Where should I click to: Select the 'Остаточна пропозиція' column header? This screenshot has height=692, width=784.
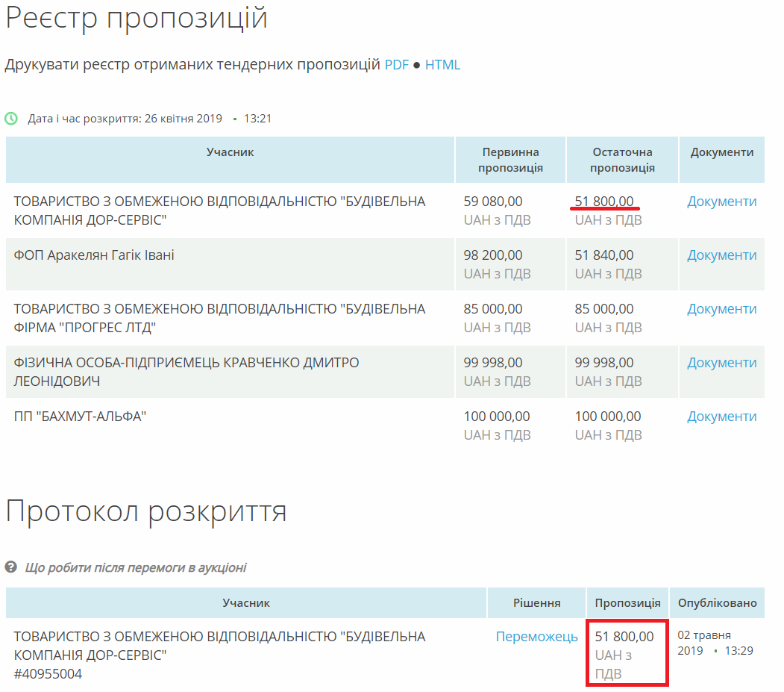coord(622,160)
